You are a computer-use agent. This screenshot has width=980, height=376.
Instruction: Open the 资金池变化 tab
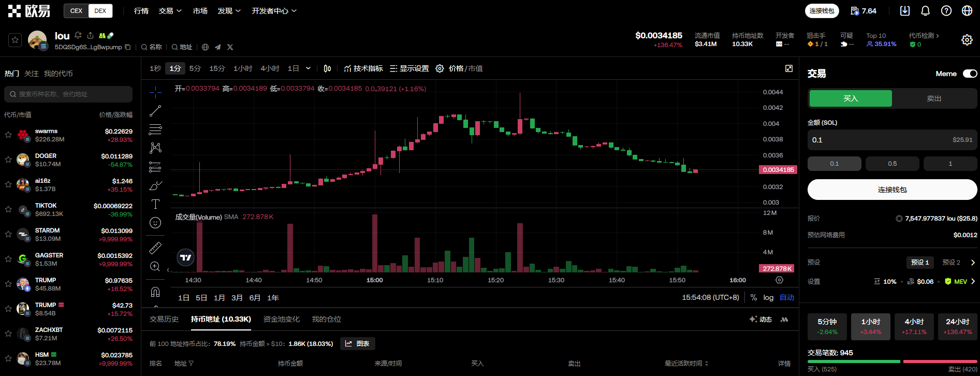click(281, 319)
